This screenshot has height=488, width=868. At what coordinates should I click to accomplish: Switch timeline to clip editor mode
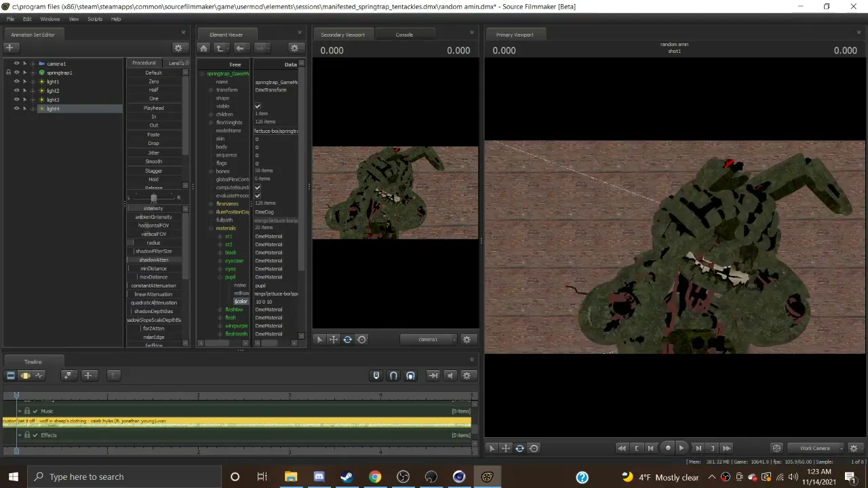pyautogui.click(x=10, y=375)
